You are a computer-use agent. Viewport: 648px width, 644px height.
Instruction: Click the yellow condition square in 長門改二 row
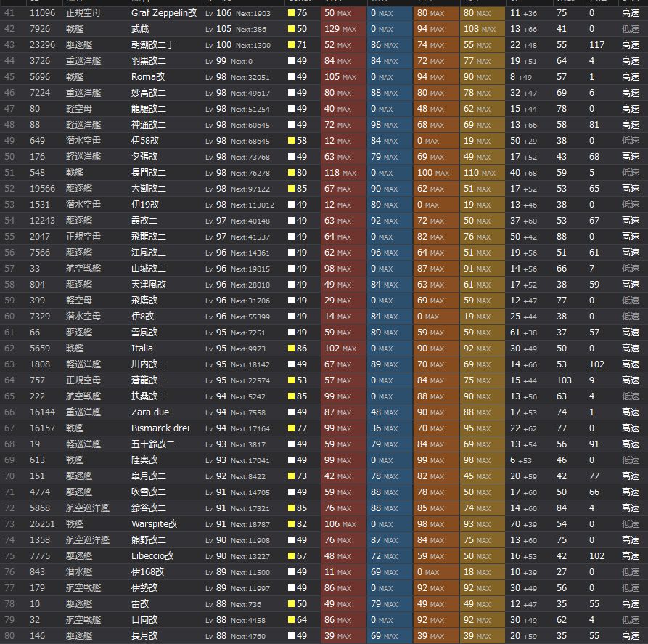pyautogui.click(x=292, y=173)
